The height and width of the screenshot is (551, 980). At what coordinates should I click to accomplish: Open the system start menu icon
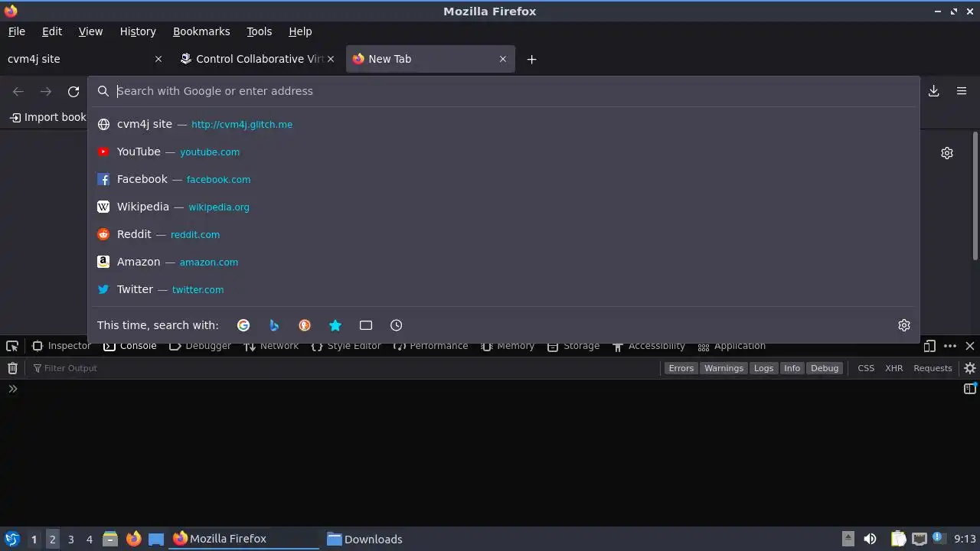click(x=12, y=539)
